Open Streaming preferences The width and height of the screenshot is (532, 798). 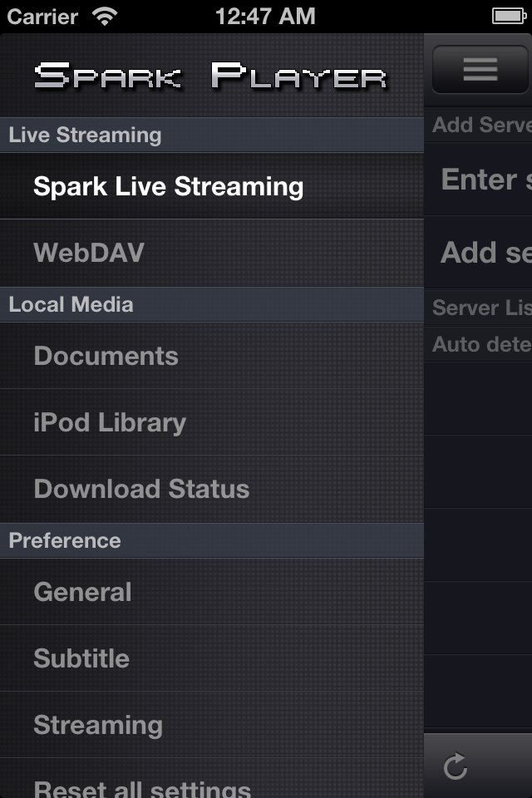point(212,725)
